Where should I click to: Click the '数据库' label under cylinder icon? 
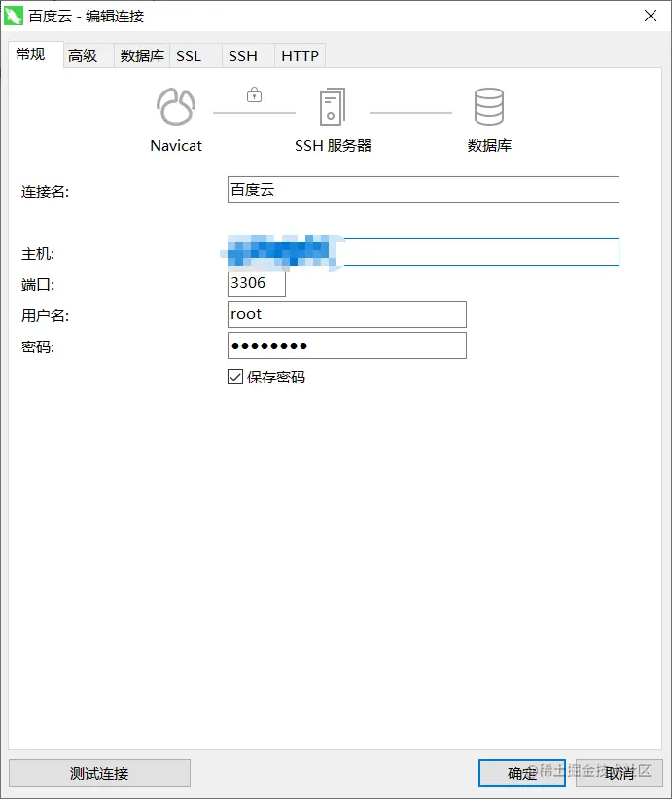coord(489,146)
